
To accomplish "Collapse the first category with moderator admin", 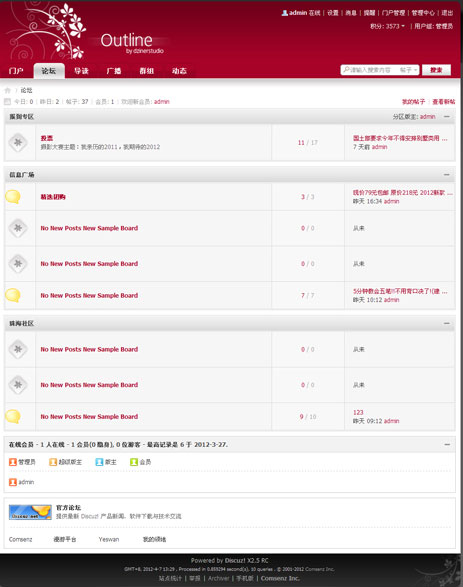I will pyautogui.click(x=447, y=116).
